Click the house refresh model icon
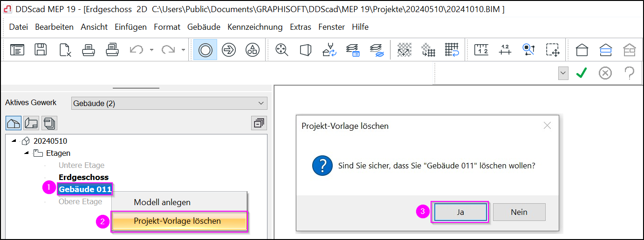The image size is (644, 240). 329,50
